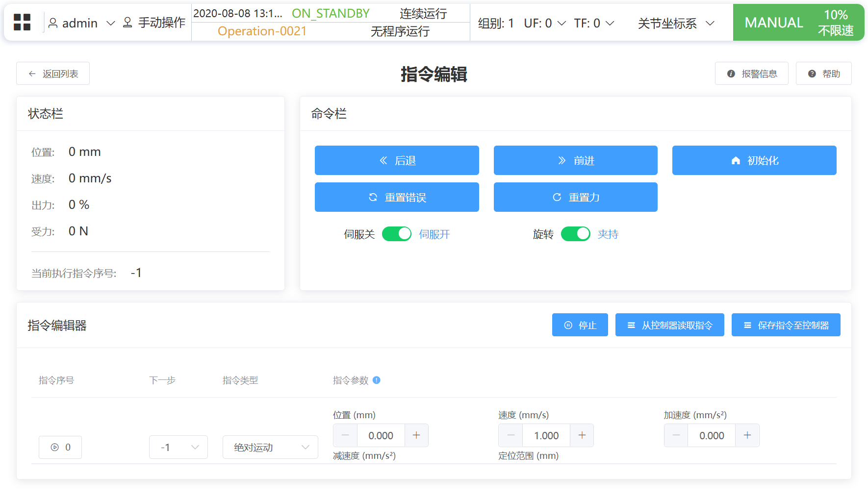Image resolution: width=868 pixels, height=503 pixels.
Task: Click the 速度 value field showing 1.000
Action: pos(546,435)
